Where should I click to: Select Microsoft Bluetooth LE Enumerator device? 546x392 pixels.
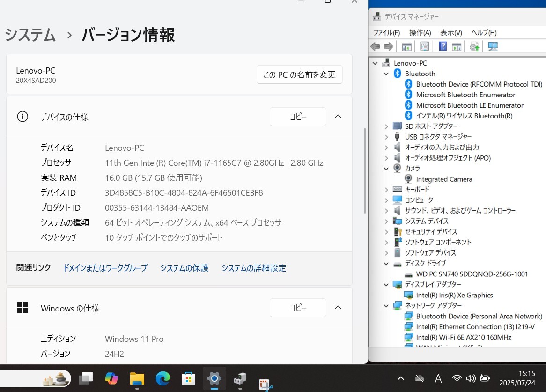point(470,105)
